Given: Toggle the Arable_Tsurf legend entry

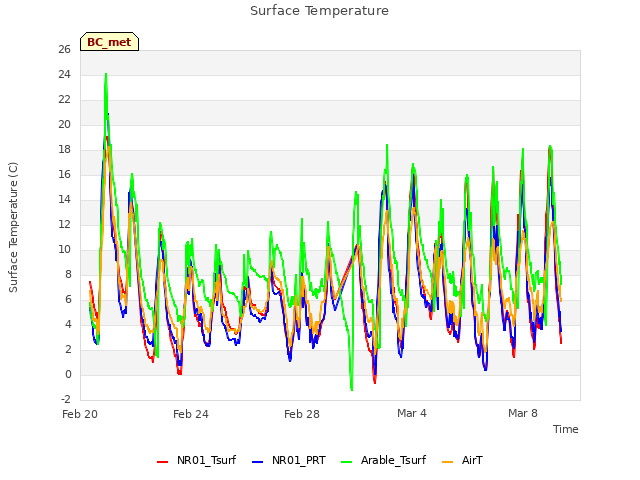Looking at the screenshot, I should (383, 460).
